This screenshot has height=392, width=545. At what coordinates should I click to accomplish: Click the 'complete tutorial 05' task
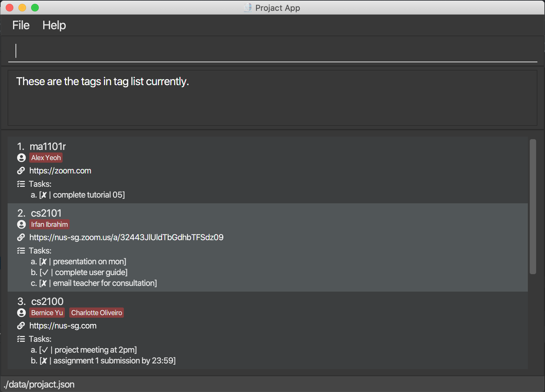tap(78, 195)
